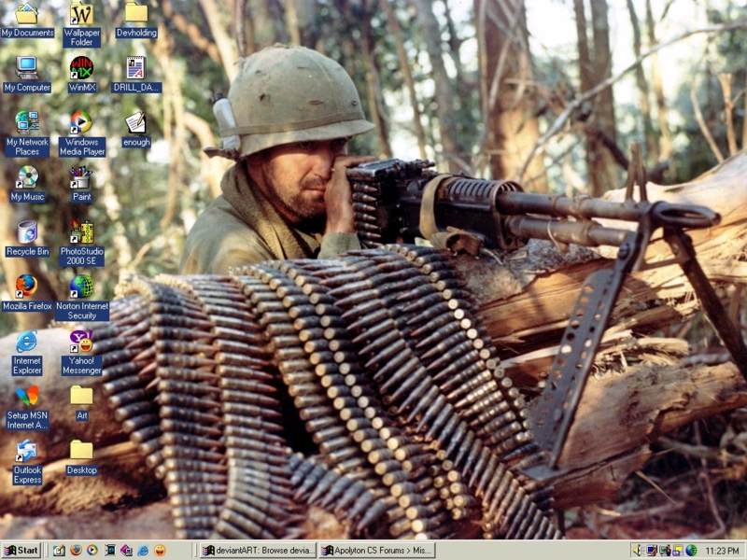Select the DRILL_DA... document file icon
Screen dimensions: 747x560
[136, 68]
